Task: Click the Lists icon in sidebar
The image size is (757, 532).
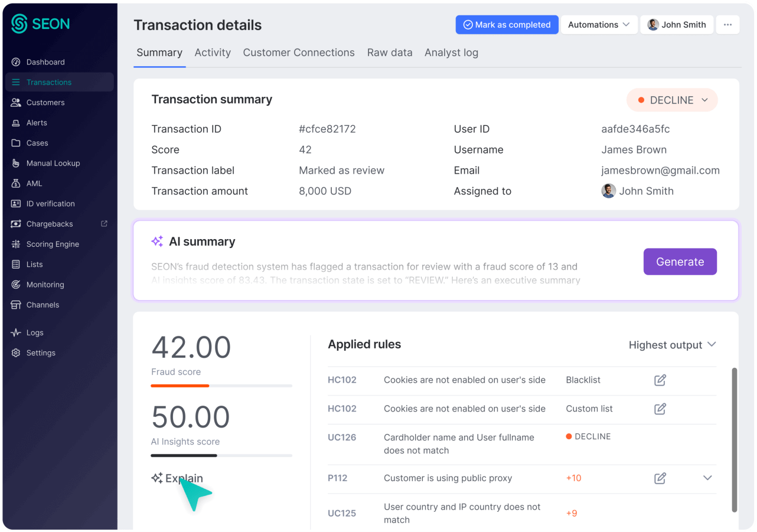Action: point(16,265)
